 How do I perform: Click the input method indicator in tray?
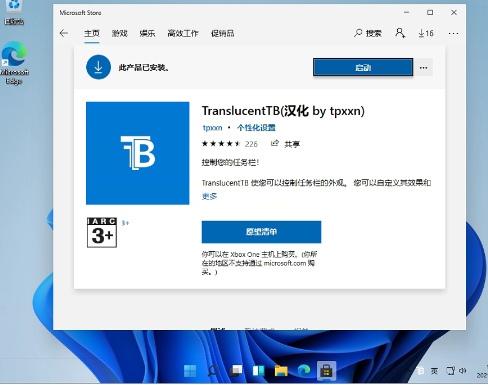point(434,371)
